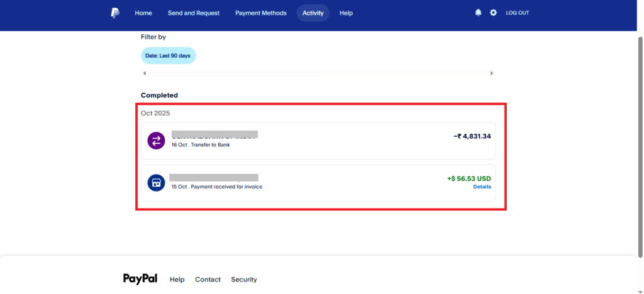Click the PayPal logo in the navigation bar

(115, 13)
